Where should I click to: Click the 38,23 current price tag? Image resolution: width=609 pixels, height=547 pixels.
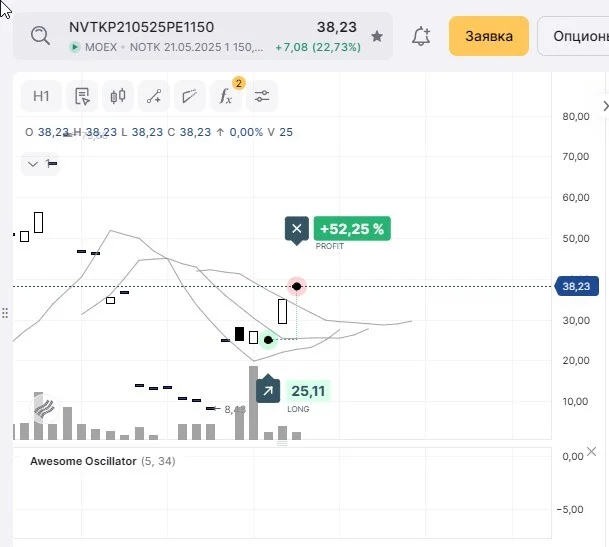577,286
